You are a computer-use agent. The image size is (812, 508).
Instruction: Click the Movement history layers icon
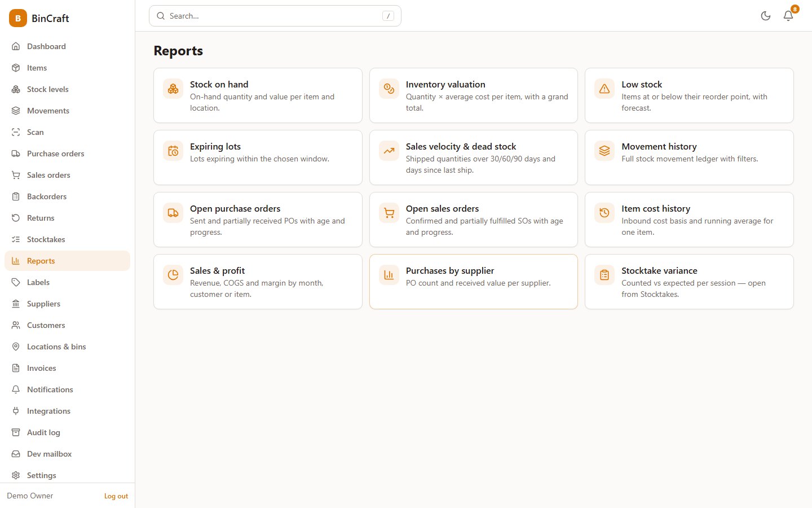point(604,151)
